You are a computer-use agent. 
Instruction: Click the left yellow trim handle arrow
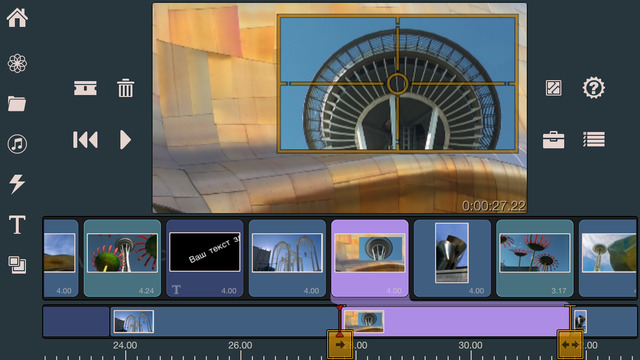tap(340, 344)
